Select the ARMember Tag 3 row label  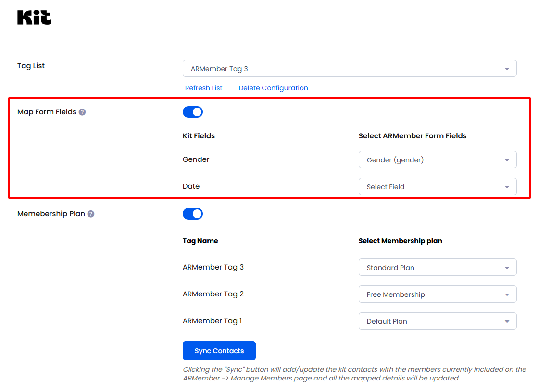click(x=213, y=267)
